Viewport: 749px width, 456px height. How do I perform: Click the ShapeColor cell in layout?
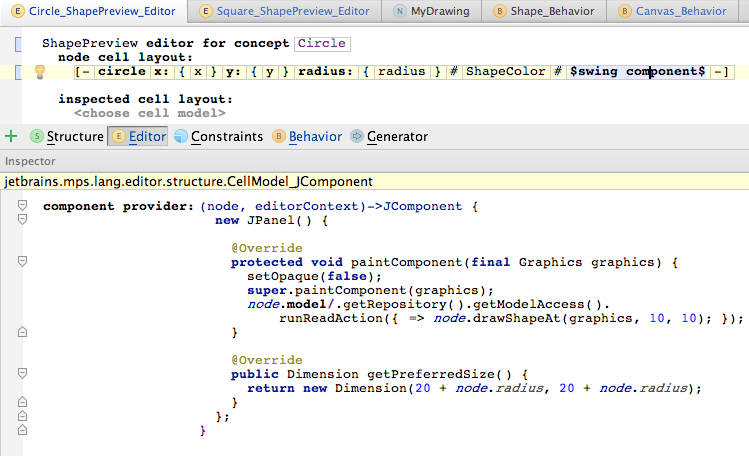point(505,72)
